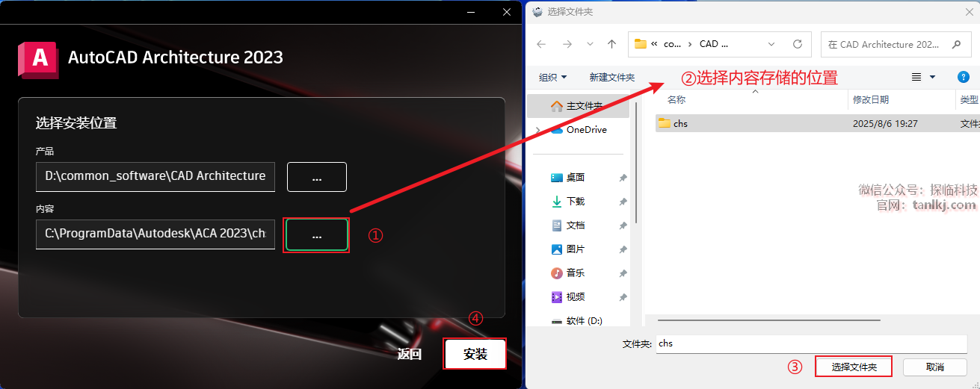Expand address bar history dropdown
Viewport: 980px width, 389px height.
coord(770,44)
